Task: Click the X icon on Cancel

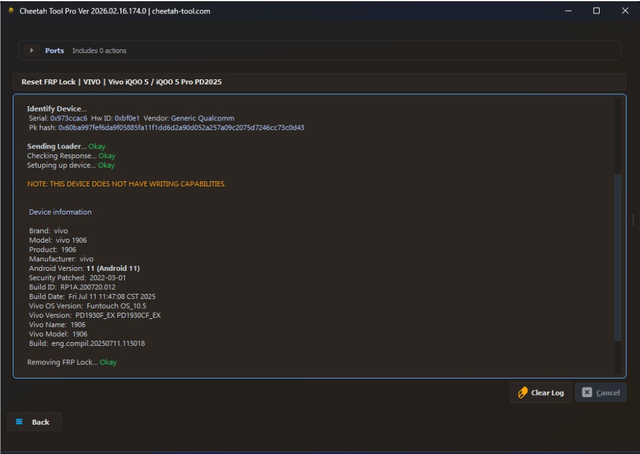Action: [587, 393]
